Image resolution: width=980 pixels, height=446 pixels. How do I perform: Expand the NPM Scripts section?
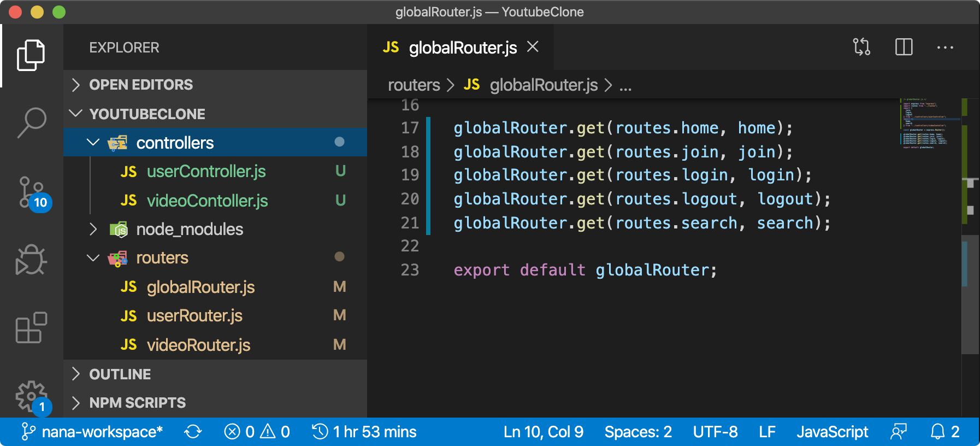215,403
